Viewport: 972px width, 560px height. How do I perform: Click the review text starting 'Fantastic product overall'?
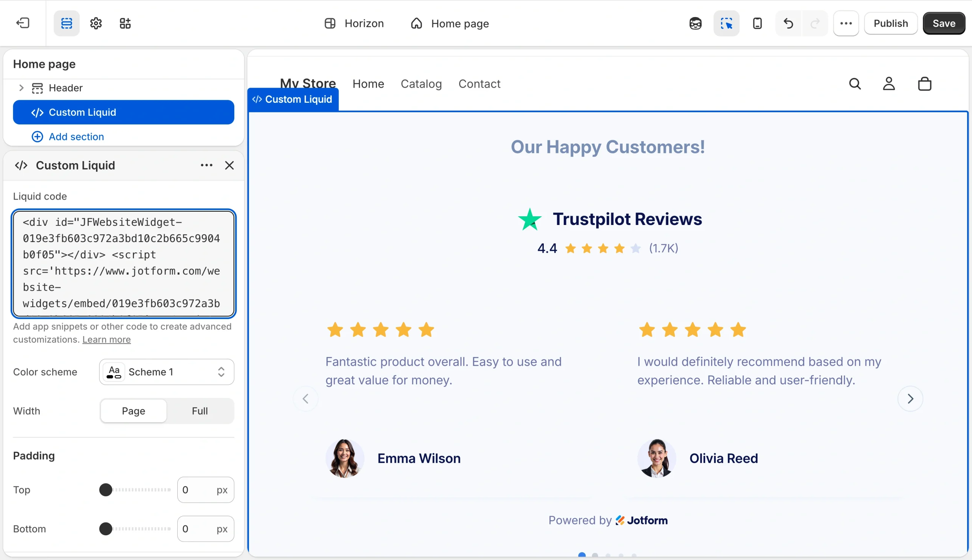click(x=443, y=371)
